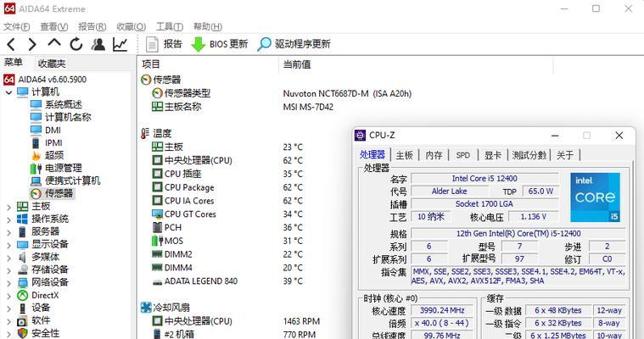
Task: Select IPMI in the tree
Action: coord(47,143)
